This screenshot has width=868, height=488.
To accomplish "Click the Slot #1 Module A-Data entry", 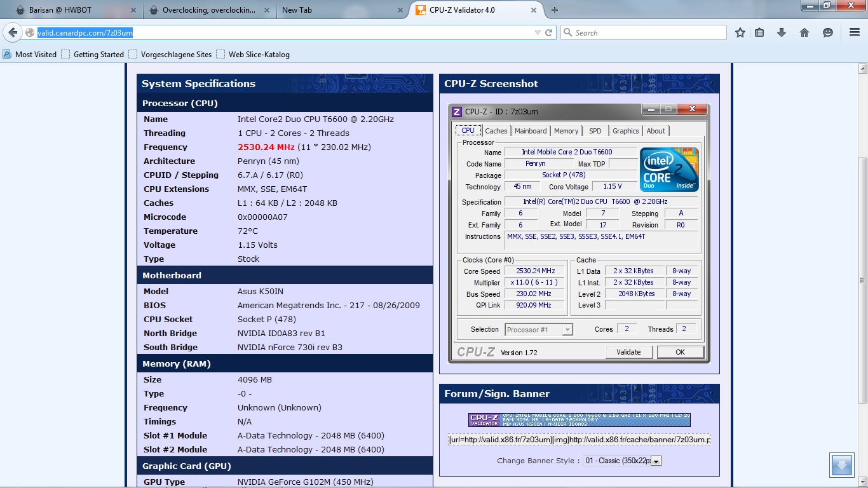I will click(311, 435).
